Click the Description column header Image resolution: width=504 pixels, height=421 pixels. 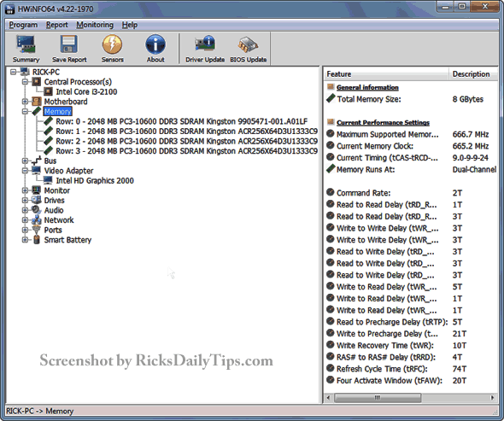(x=473, y=74)
